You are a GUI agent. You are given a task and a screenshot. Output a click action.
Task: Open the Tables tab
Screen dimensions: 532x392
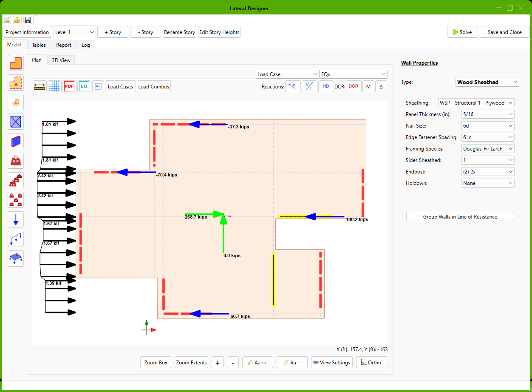[39, 45]
